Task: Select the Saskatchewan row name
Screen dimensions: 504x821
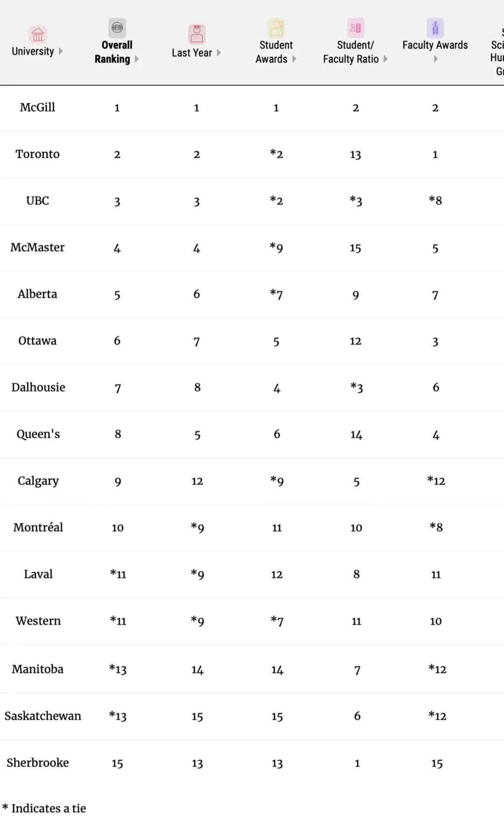Action: click(43, 716)
